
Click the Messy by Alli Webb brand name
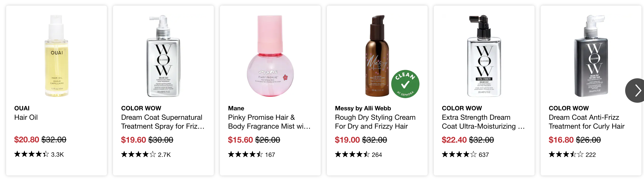(x=363, y=108)
